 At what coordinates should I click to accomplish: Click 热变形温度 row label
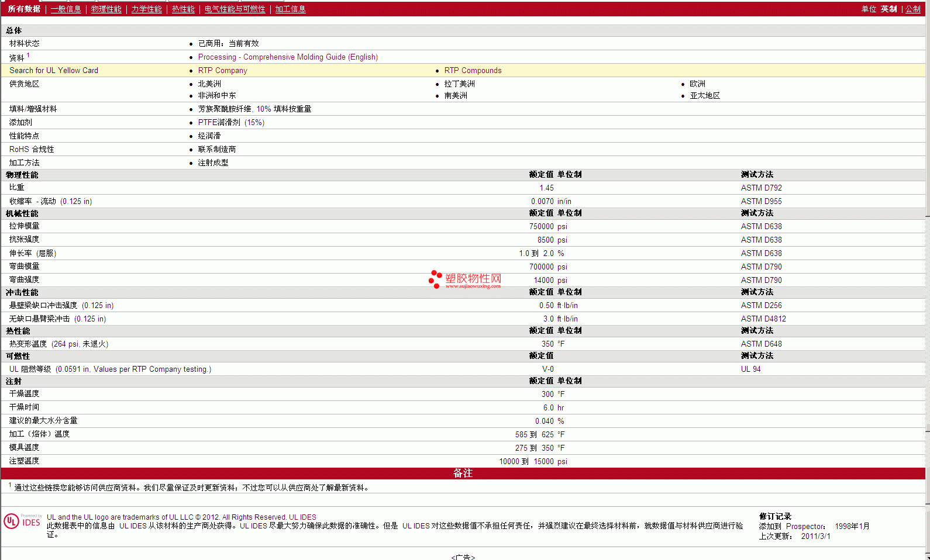(58, 344)
